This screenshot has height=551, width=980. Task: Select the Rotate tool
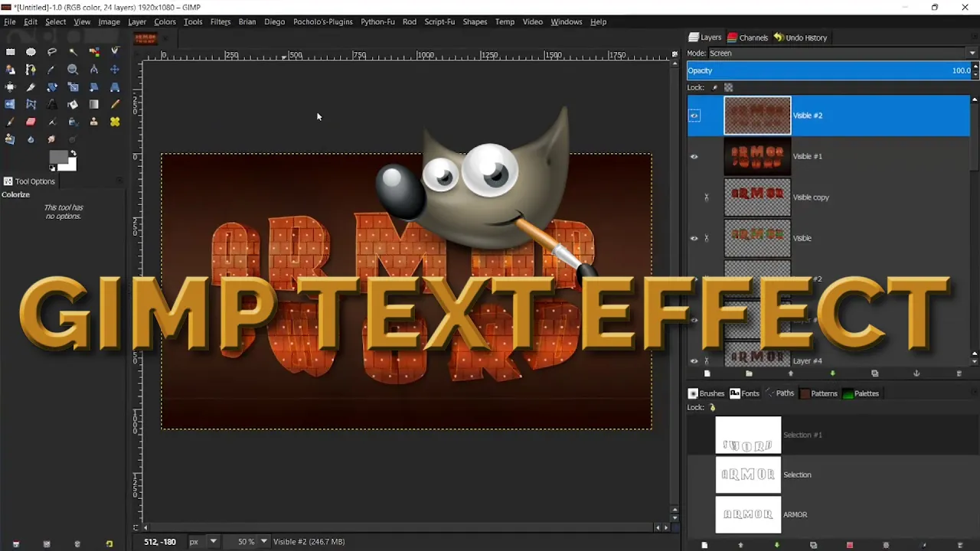click(52, 86)
